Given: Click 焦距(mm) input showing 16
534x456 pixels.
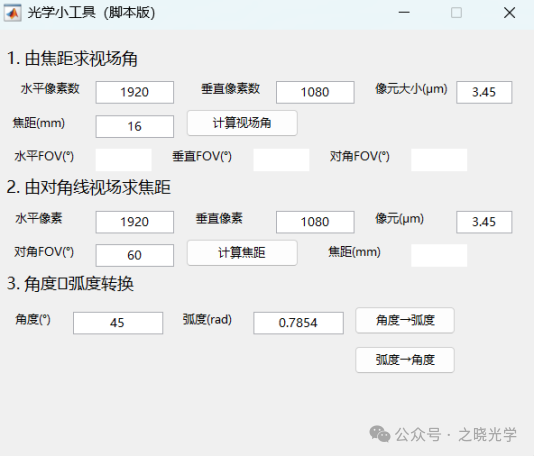Looking at the screenshot, I should 135,127.
